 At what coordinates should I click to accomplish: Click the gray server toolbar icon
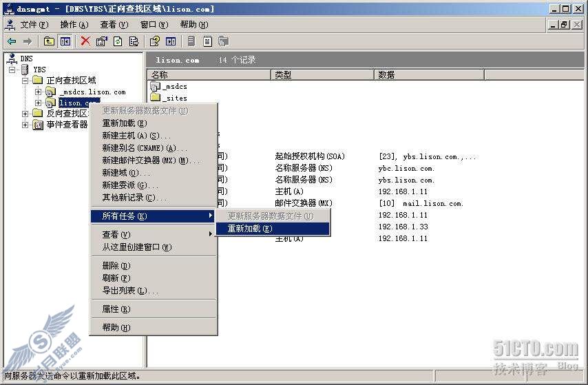point(191,41)
